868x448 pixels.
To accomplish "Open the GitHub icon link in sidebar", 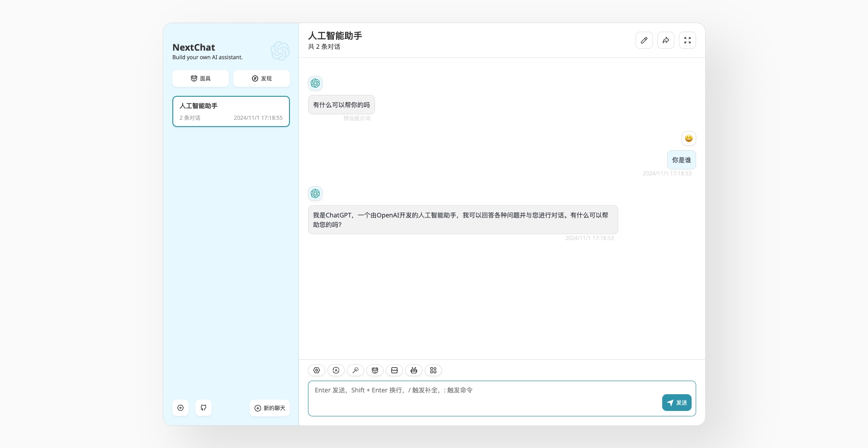I will pyautogui.click(x=204, y=408).
